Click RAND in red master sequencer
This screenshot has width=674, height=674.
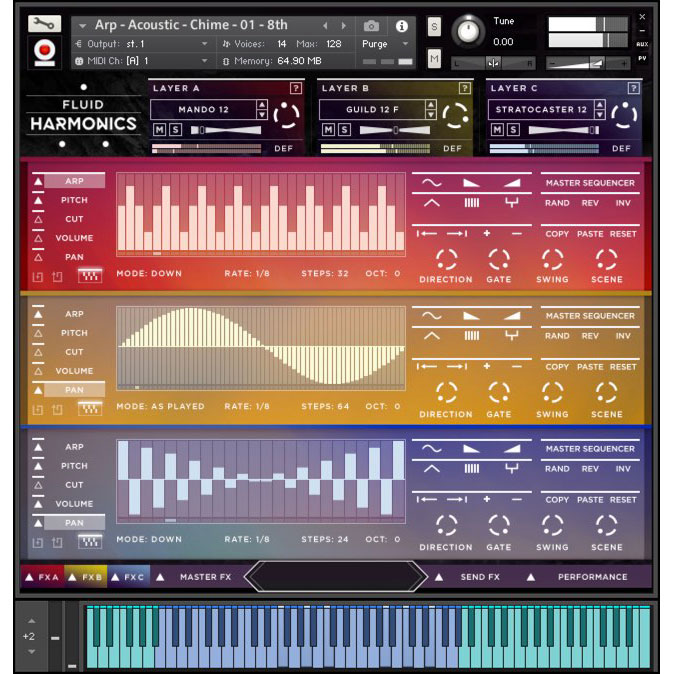tap(557, 203)
